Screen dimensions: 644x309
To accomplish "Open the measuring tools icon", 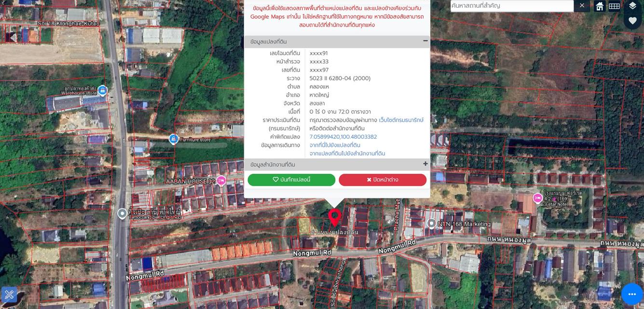I will (9, 294).
